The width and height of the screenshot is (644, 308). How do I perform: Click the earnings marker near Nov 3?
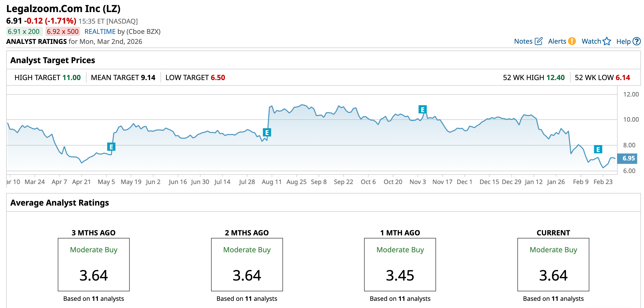422,110
